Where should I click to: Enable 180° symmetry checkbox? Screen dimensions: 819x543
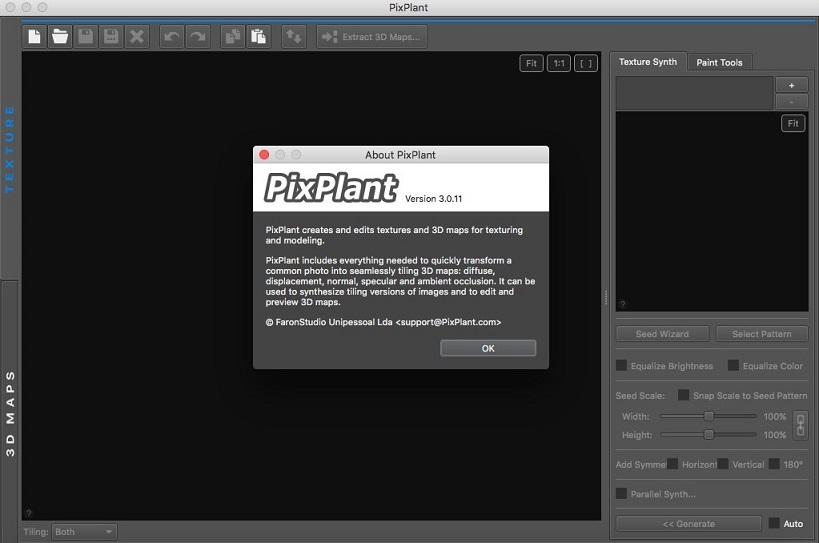pos(774,464)
